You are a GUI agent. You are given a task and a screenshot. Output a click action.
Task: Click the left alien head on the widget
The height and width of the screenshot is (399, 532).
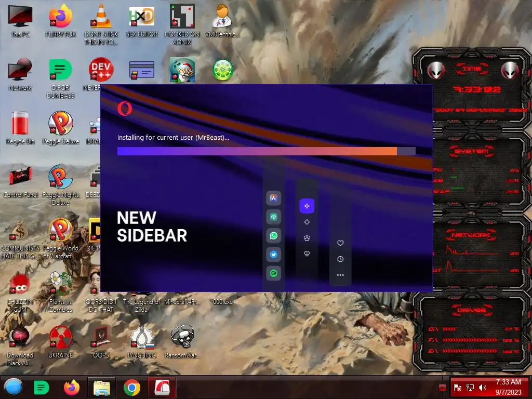436,71
